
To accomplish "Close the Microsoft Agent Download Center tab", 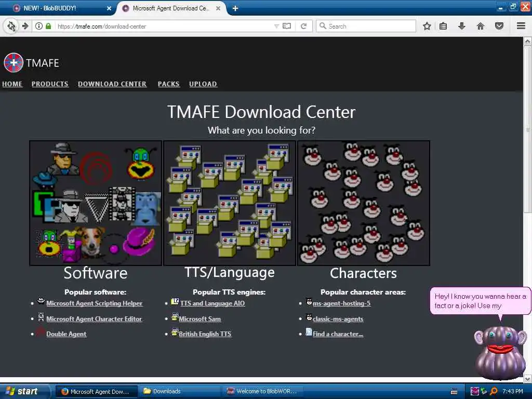I will click(218, 8).
